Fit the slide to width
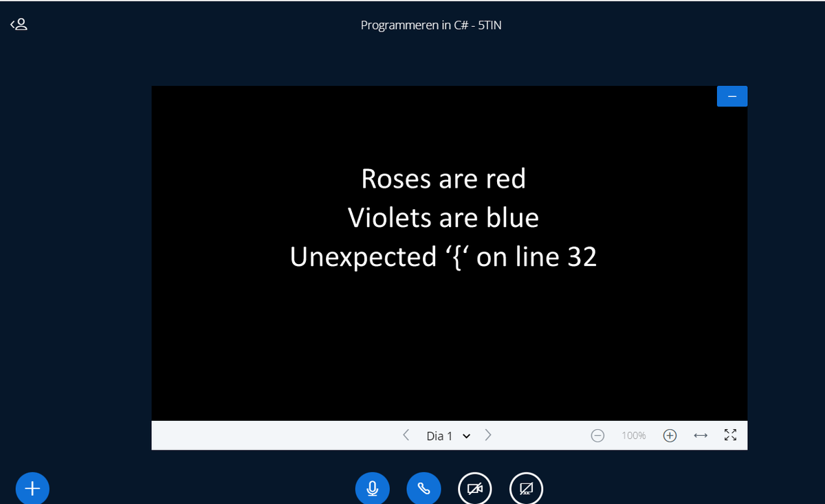Screen dimensions: 825x504 [701, 435]
